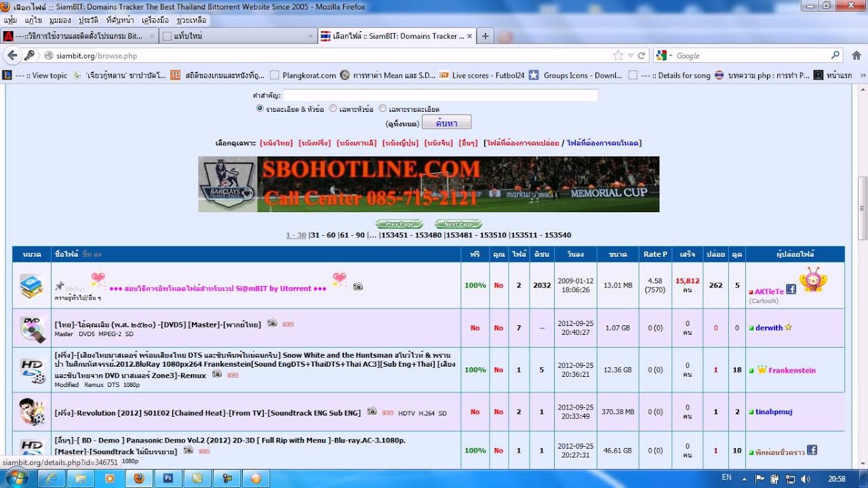868x488 pixels.
Task: Go back with the browser back arrow
Action: (x=12, y=55)
